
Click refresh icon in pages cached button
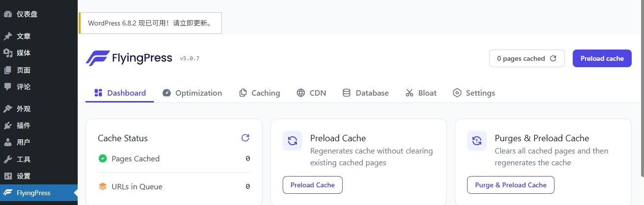tap(553, 58)
